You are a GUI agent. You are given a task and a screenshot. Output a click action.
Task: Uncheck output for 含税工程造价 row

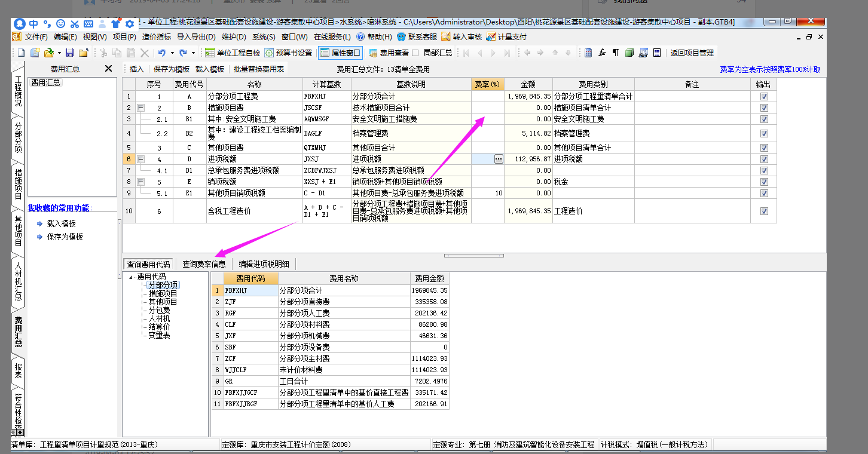click(764, 211)
